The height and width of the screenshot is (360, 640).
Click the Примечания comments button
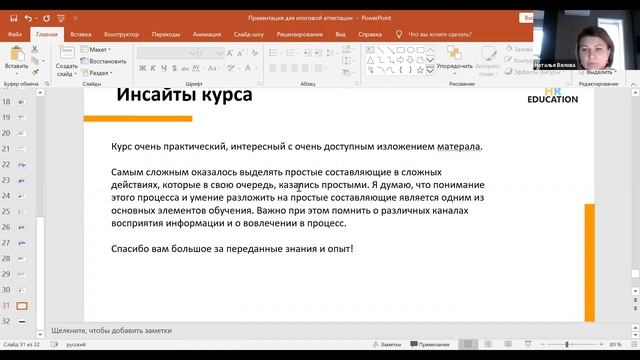430,344
